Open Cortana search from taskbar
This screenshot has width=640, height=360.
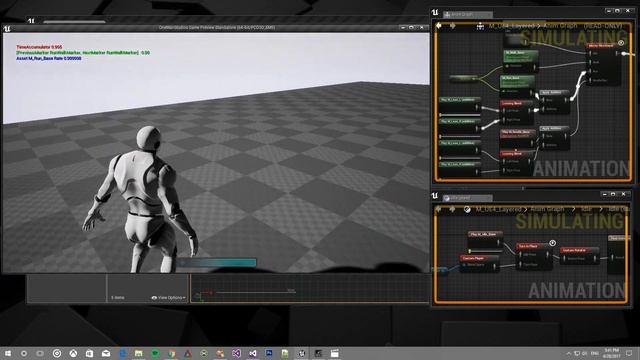pyautogui.click(x=24, y=353)
